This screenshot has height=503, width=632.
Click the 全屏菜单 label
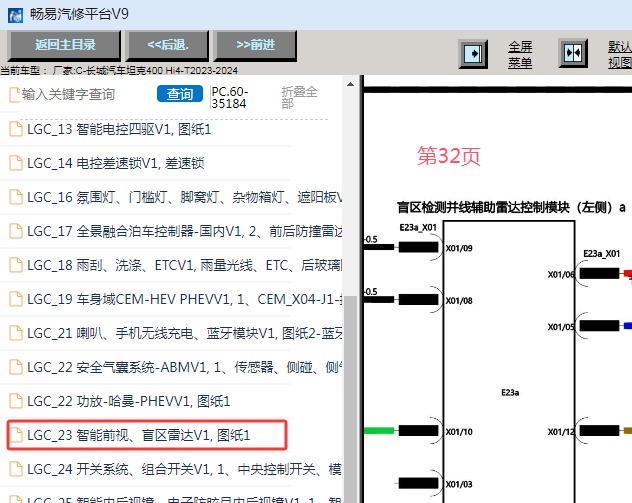tap(520, 55)
